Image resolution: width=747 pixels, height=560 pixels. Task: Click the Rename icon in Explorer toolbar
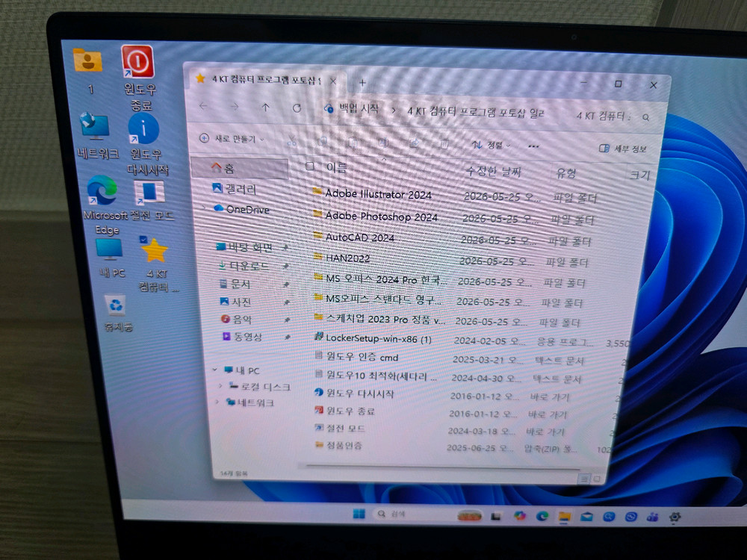(x=383, y=143)
